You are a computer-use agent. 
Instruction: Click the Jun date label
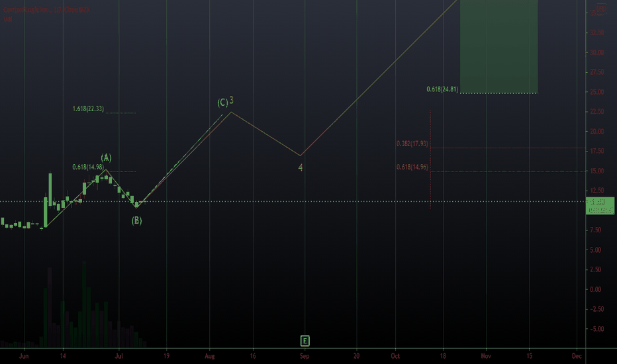[24, 356]
